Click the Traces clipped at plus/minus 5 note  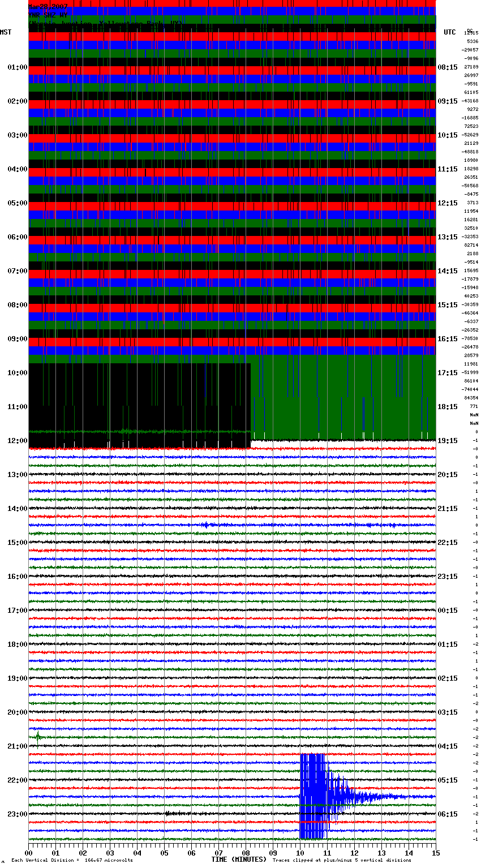[342, 860]
